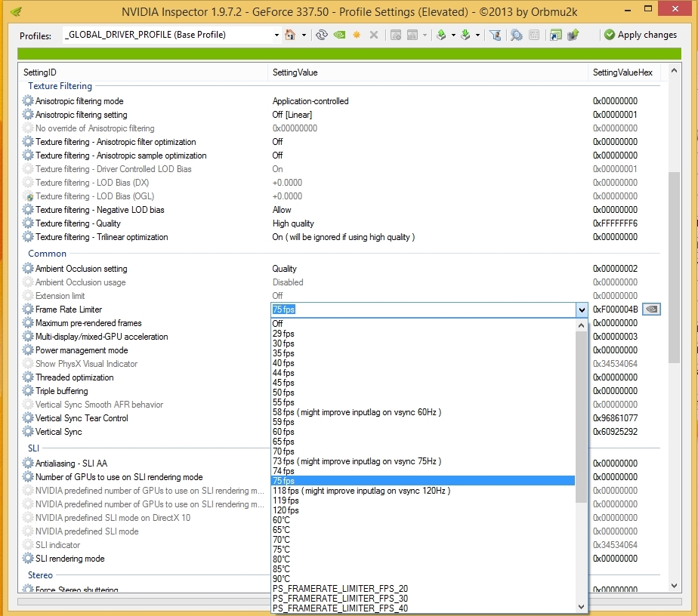Select 30 fps from the dropdown list
Viewport: 698px width, 616px height.
(423, 343)
